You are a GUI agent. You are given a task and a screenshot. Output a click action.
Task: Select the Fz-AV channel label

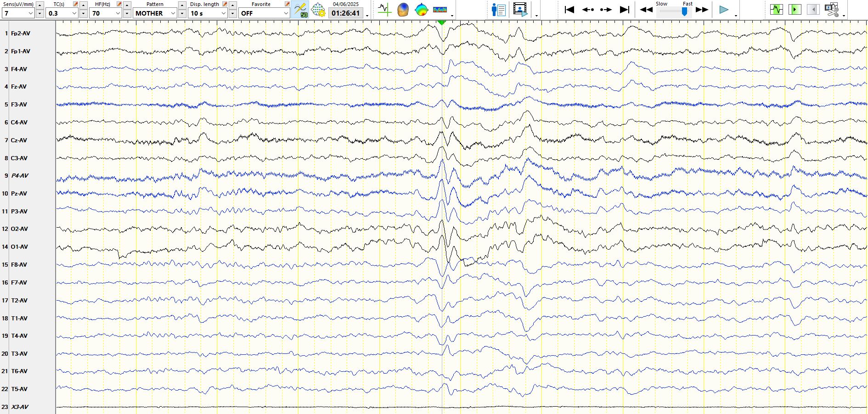pos(19,87)
